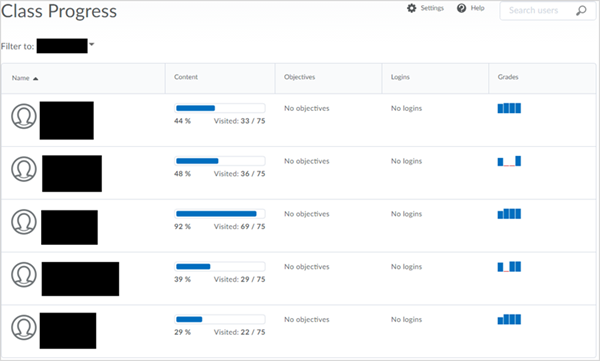Open avatar of user with 44 % content
The height and width of the screenshot is (361, 600).
click(x=24, y=116)
